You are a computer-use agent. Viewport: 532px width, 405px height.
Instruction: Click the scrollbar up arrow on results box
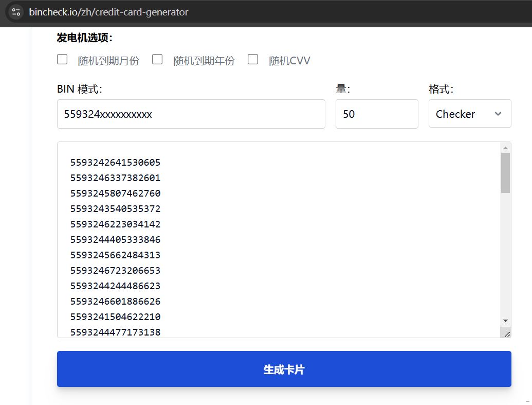point(506,148)
